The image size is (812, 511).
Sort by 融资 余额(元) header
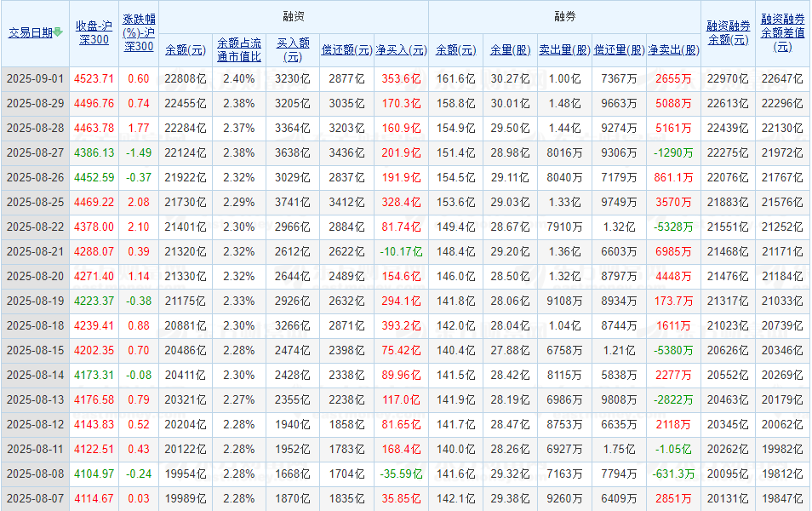coord(186,50)
